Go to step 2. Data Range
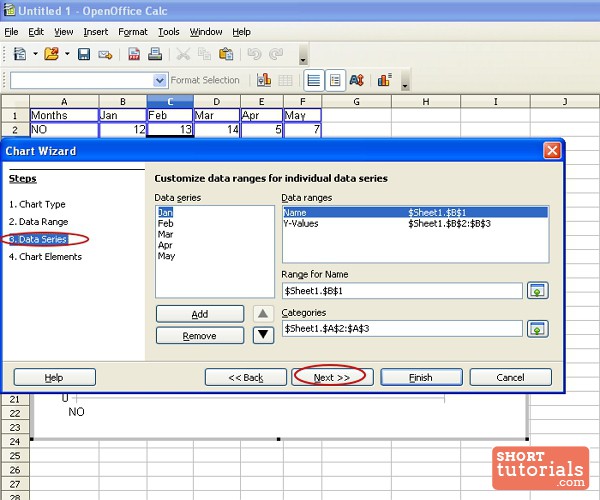The height and width of the screenshot is (500, 600). tap(38, 222)
